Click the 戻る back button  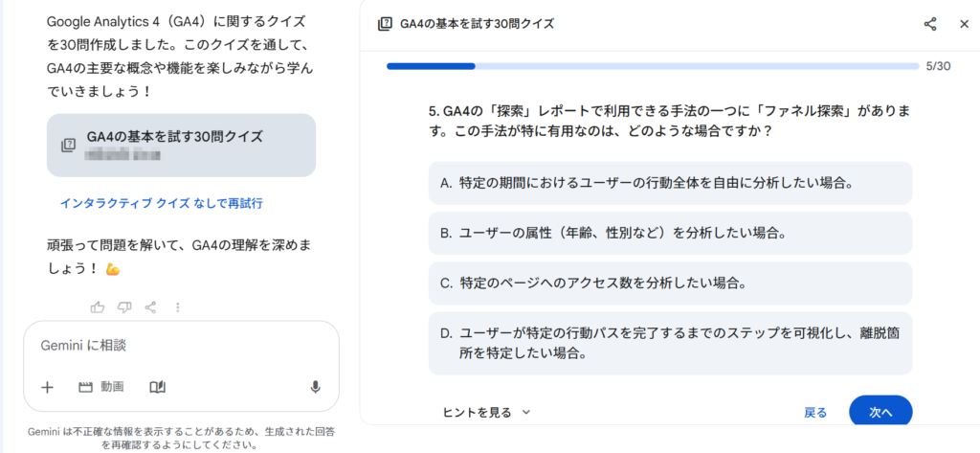(815, 413)
